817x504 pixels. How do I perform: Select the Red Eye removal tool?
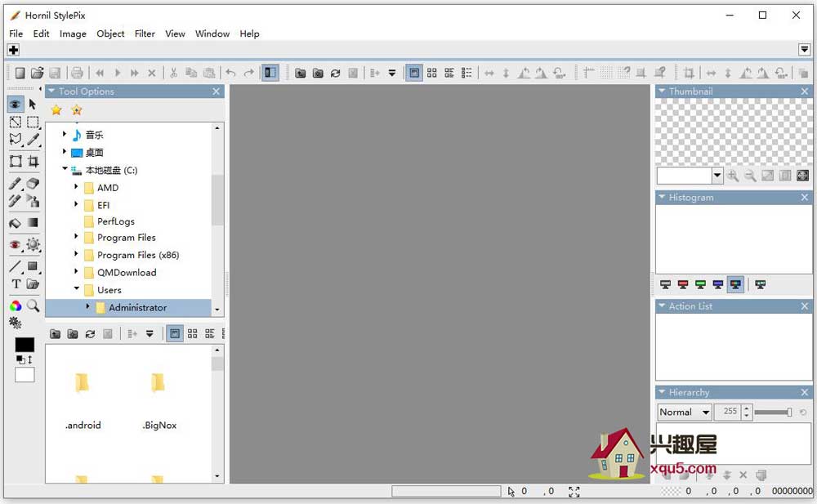(x=15, y=244)
